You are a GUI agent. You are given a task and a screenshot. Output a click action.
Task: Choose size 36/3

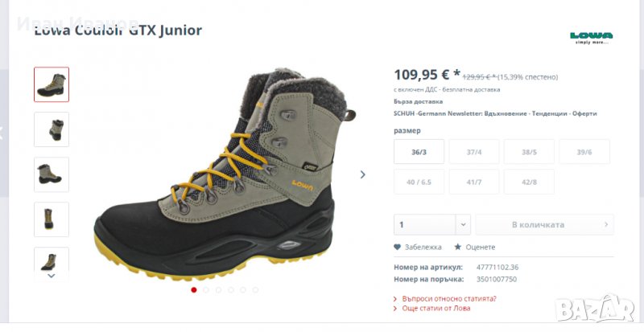click(x=419, y=151)
